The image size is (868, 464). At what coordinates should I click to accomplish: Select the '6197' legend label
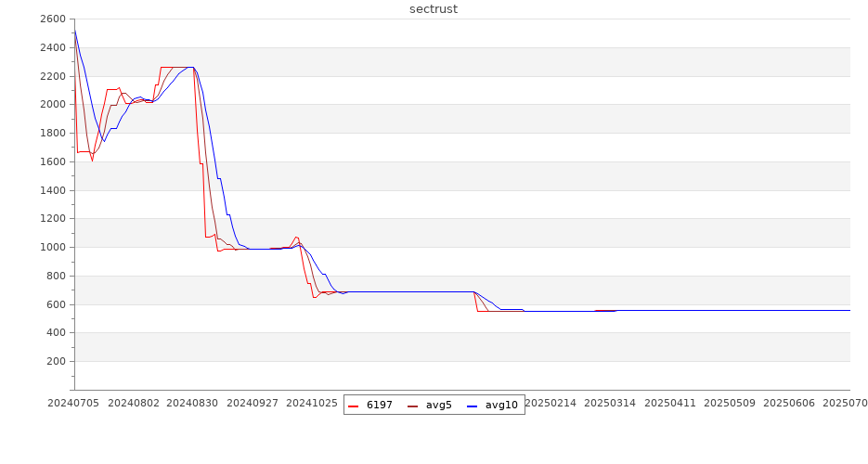379,406
